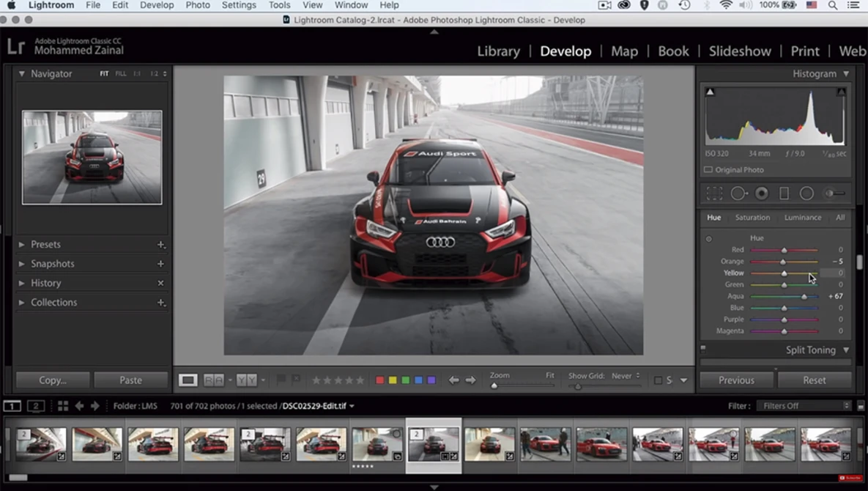Add new collection with plus icon
The width and height of the screenshot is (868, 491).
(x=160, y=303)
